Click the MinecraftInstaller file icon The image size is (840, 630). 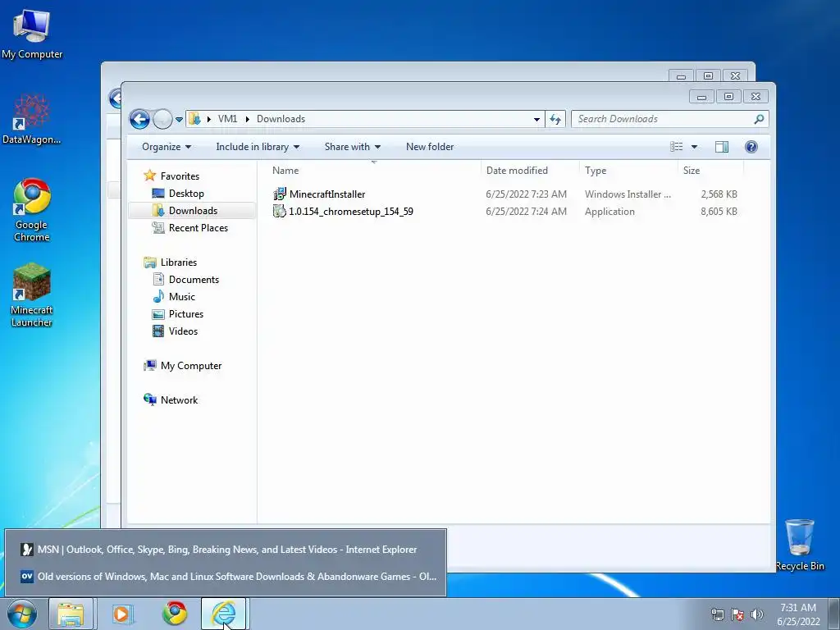(280, 194)
